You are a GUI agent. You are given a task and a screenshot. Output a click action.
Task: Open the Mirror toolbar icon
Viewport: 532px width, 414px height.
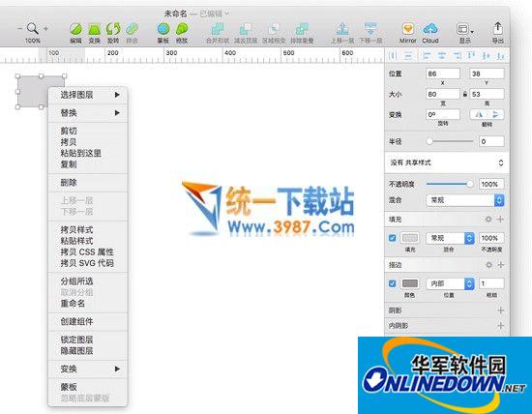pos(408,29)
